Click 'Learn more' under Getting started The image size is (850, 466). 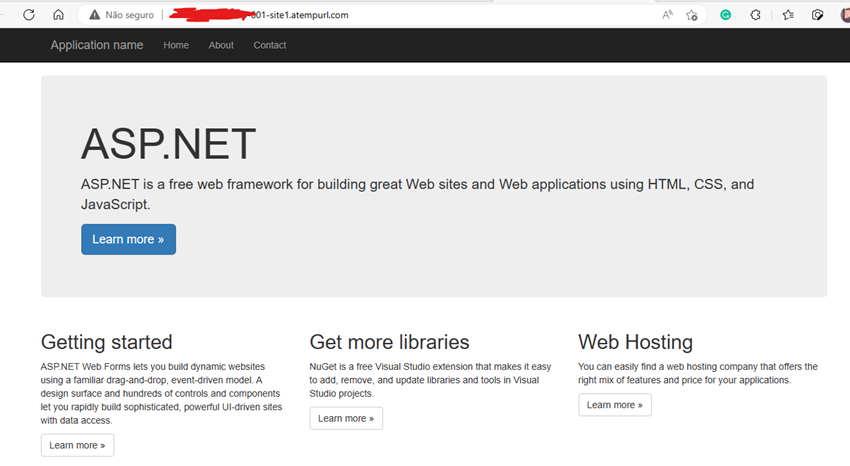point(78,445)
